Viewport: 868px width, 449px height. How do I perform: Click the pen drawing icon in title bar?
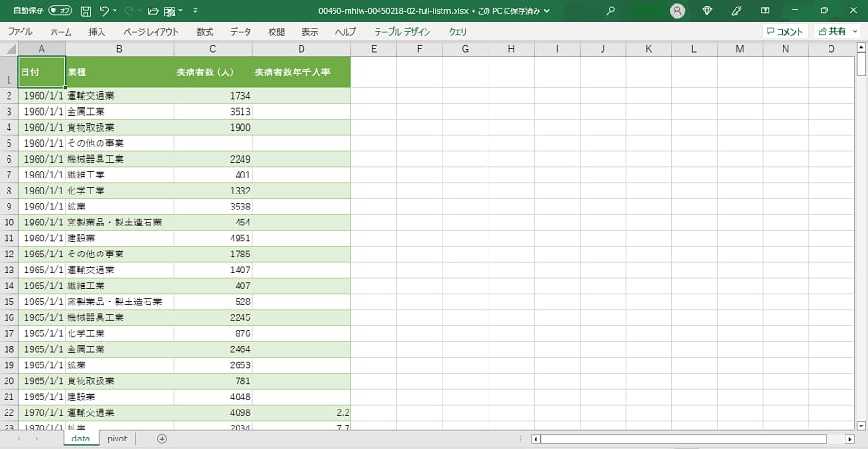[x=736, y=10]
